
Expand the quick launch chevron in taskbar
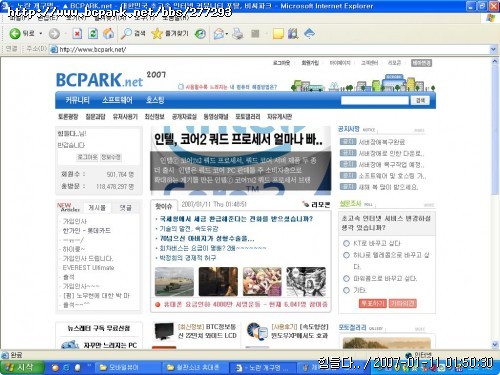coord(89,366)
